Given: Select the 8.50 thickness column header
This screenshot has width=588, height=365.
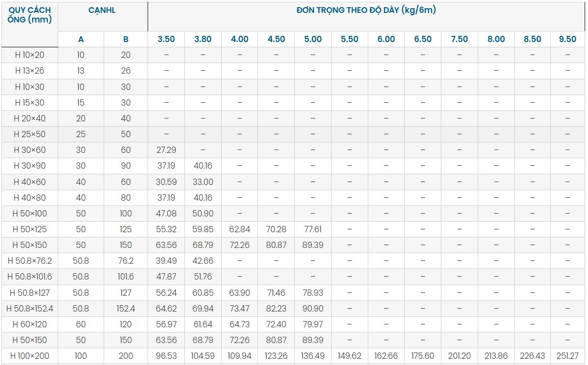Looking at the screenshot, I should [x=533, y=39].
